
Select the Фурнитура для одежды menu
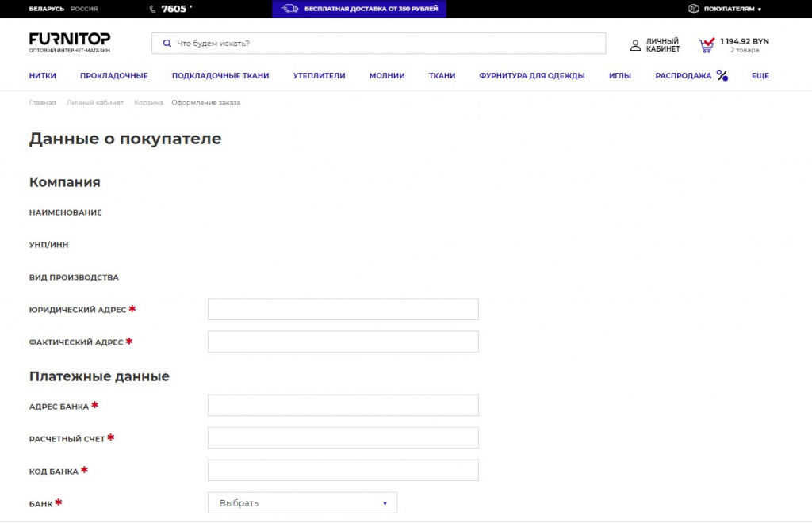coord(531,76)
